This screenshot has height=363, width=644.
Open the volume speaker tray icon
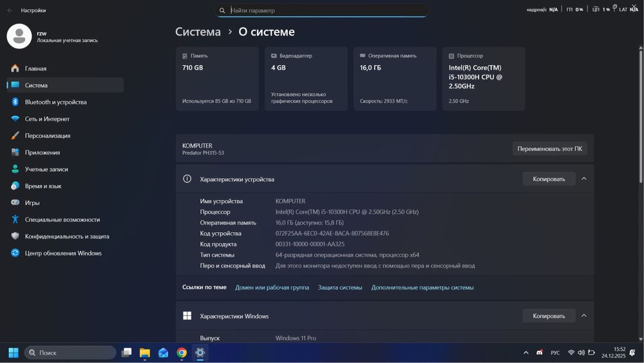[x=581, y=353]
